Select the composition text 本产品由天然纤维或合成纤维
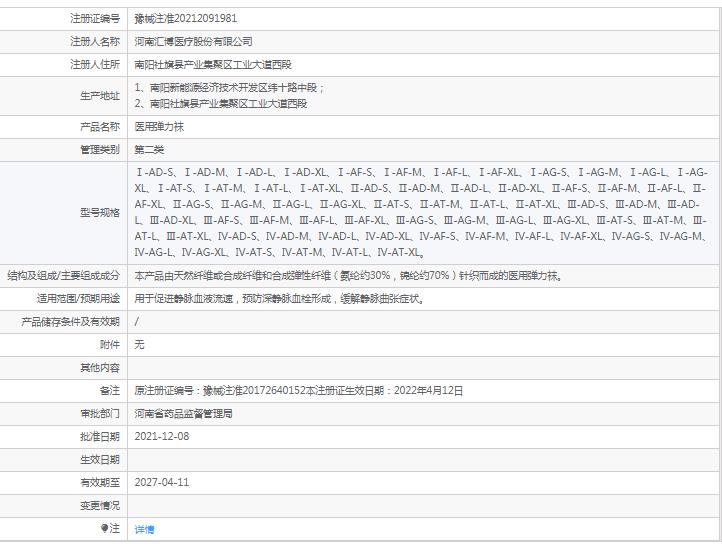 click(198, 276)
